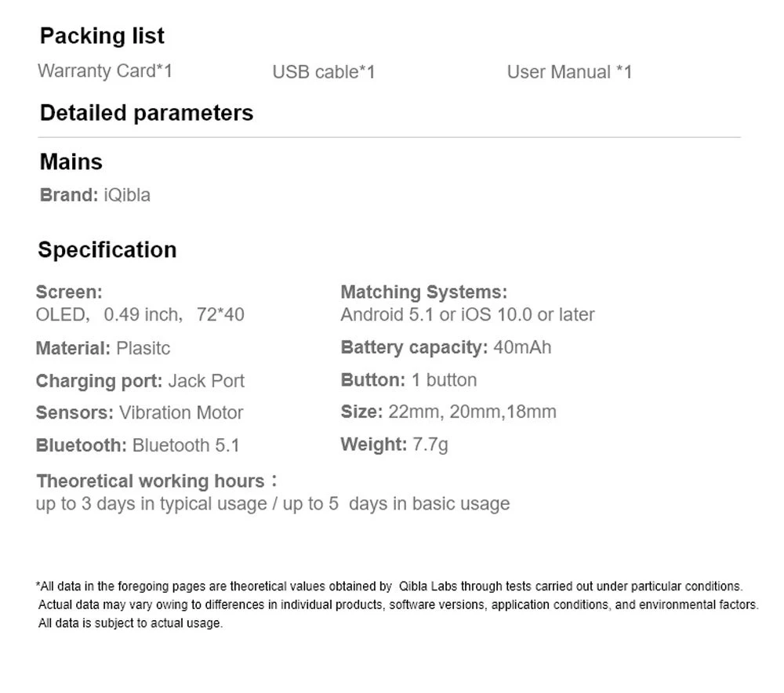Screen dimensions: 784x693
Task: Click the Matching Systems: label
Action: pos(424,292)
